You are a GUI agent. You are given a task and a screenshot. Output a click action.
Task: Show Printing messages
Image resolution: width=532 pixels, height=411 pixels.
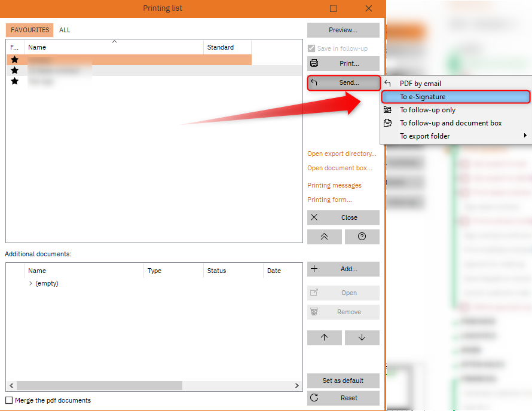[x=334, y=185]
